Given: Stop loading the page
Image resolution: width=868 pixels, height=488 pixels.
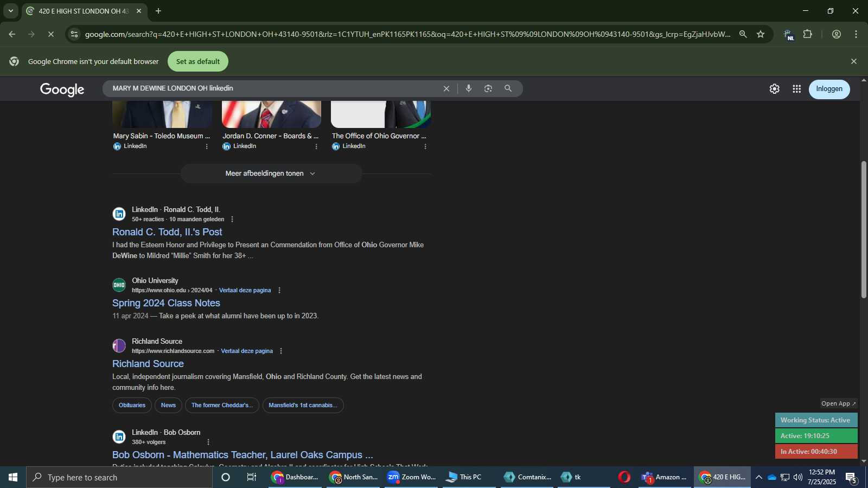Looking at the screenshot, I should 50,34.
